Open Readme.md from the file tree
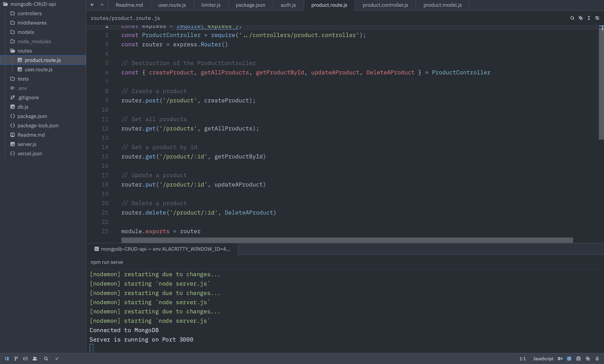604x364 pixels. pos(43,135)
